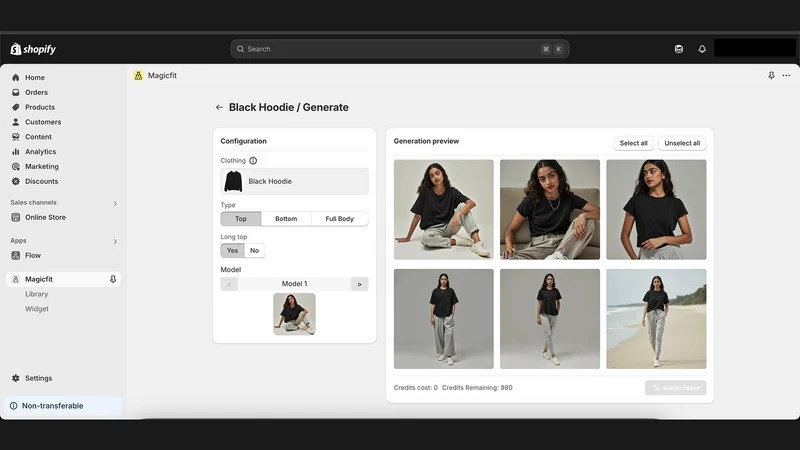Click Non-transferable banner

(x=64, y=406)
